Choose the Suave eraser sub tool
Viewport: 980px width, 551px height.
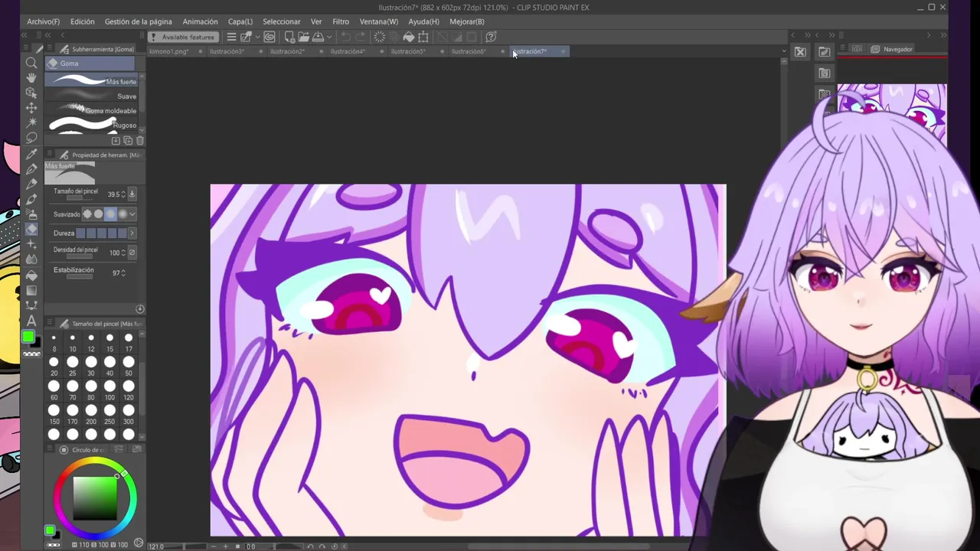(x=91, y=96)
